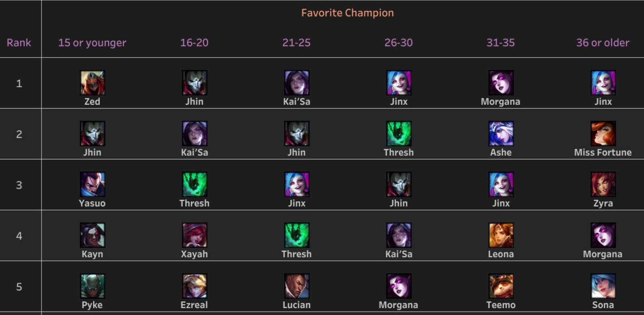Select the Teemo champion portrait

(x=501, y=286)
